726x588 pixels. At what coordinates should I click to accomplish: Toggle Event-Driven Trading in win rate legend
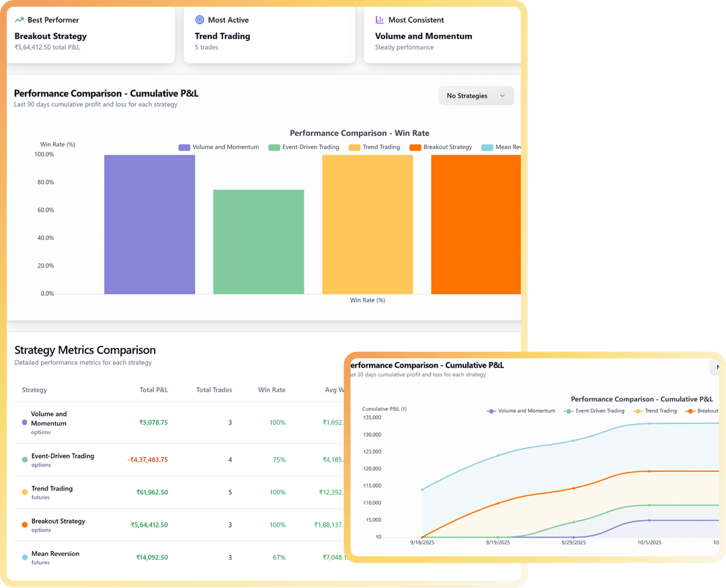pyautogui.click(x=303, y=147)
